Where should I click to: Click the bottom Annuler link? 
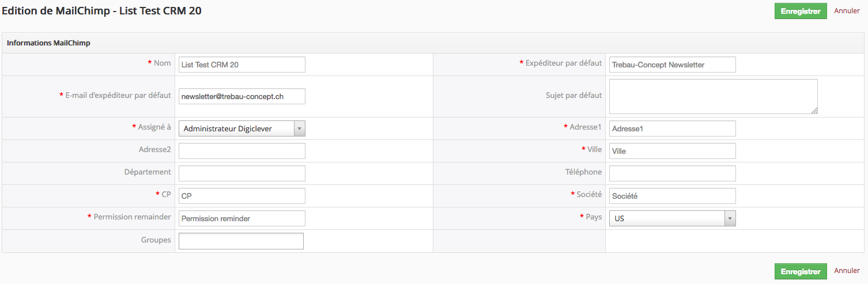pyautogui.click(x=847, y=271)
